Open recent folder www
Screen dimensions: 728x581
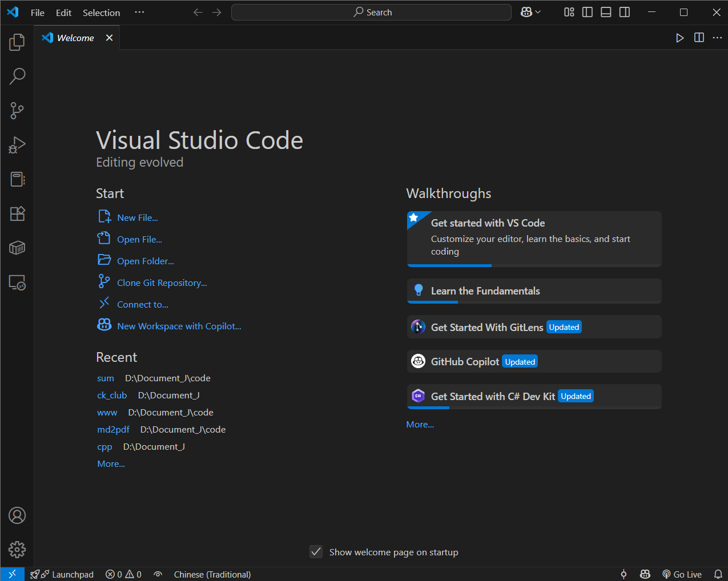(x=107, y=412)
